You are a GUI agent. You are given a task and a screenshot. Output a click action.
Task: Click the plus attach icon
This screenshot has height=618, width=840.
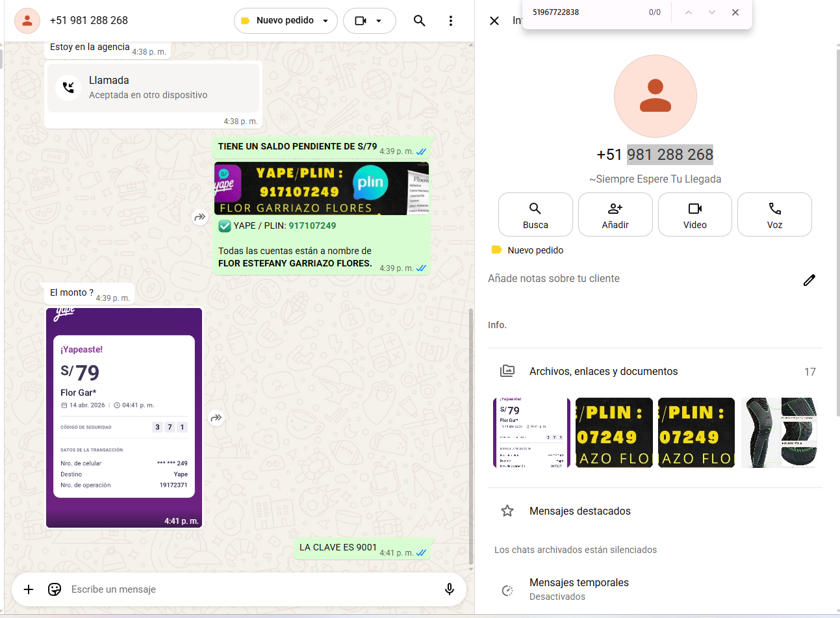pos(29,589)
